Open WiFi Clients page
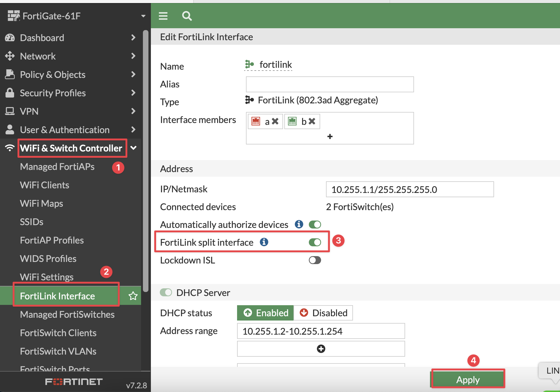The height and width of the screenshot is (392, 560). 44,185
